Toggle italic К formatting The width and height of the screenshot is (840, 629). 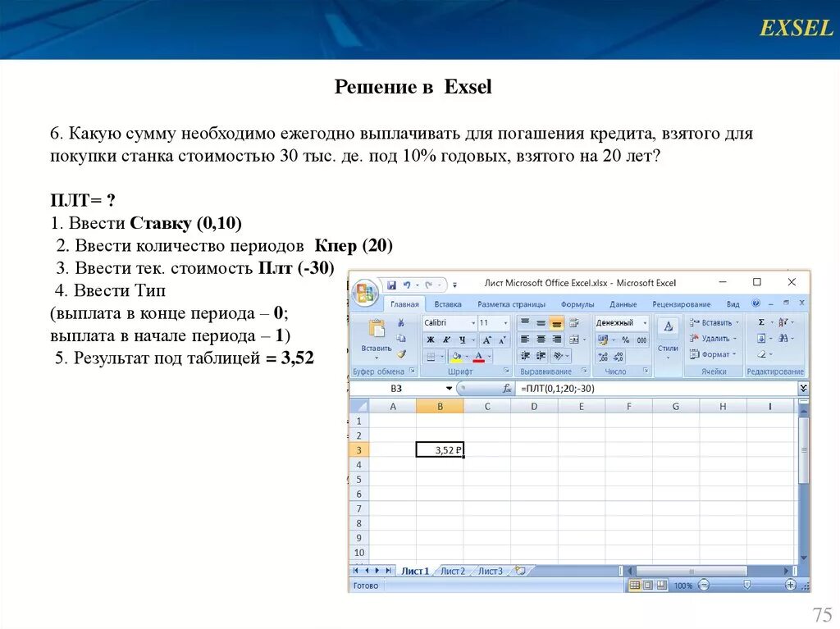446,340
